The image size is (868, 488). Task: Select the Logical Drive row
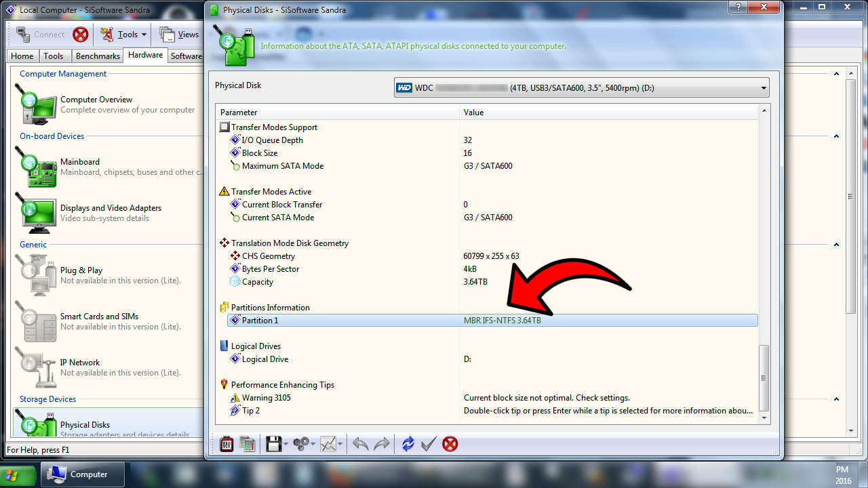point(493,359)
